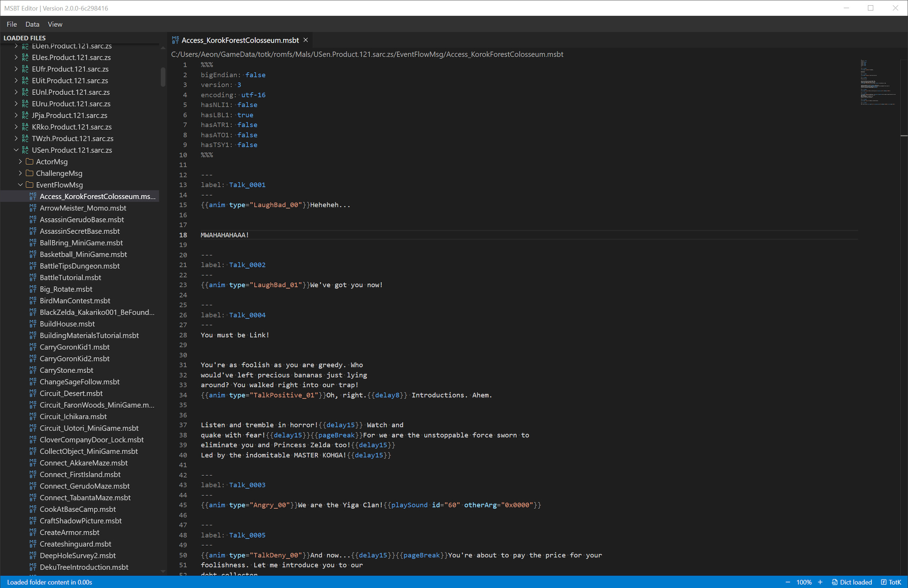Click the zoom out minus icon
This screenshot has height=588, width=908.
(787, 582)
